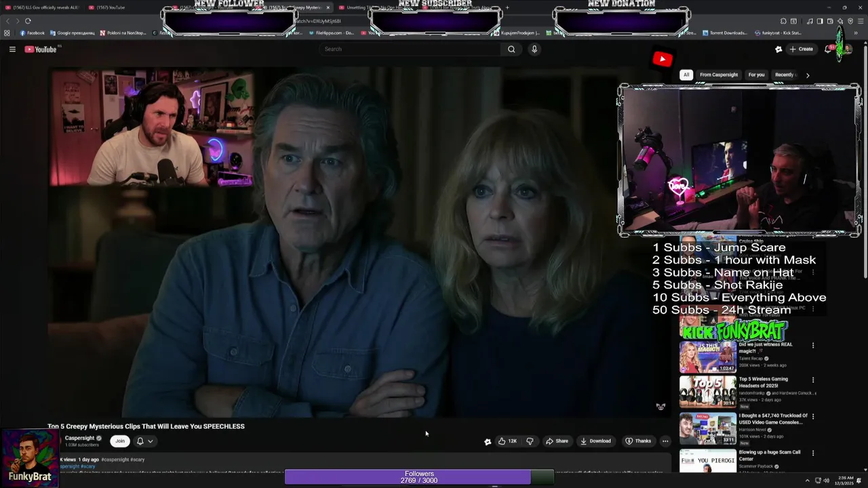Click the Join membership button
Image resolution: width=868 pixels, height=488 pixels.
[120, 441]
